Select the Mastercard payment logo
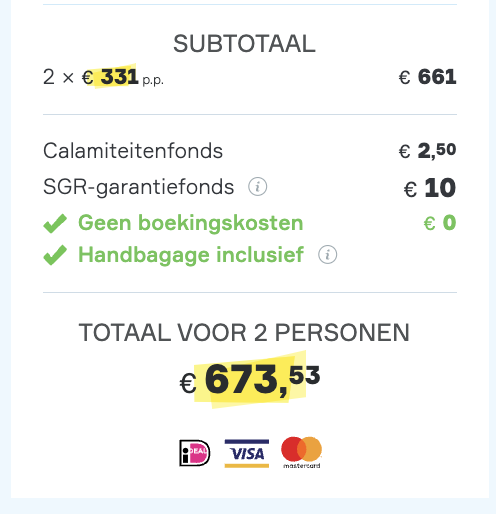The width and height of the screenshot is (496, 514). pos(302,452)
